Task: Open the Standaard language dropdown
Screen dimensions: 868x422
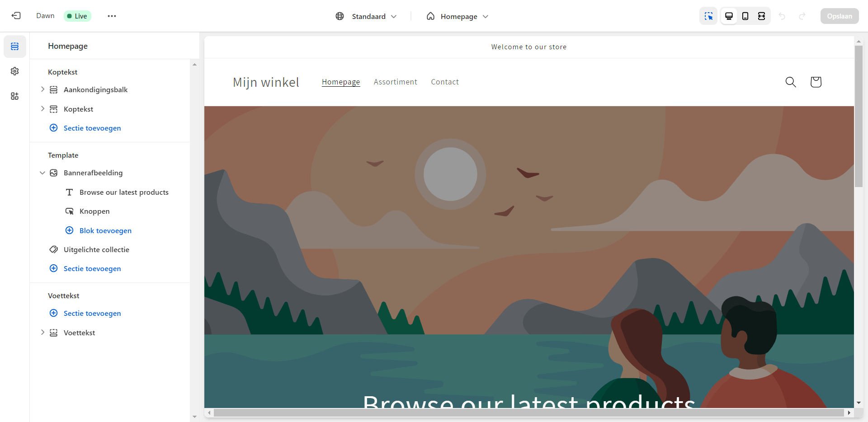Action: point(366,16)
